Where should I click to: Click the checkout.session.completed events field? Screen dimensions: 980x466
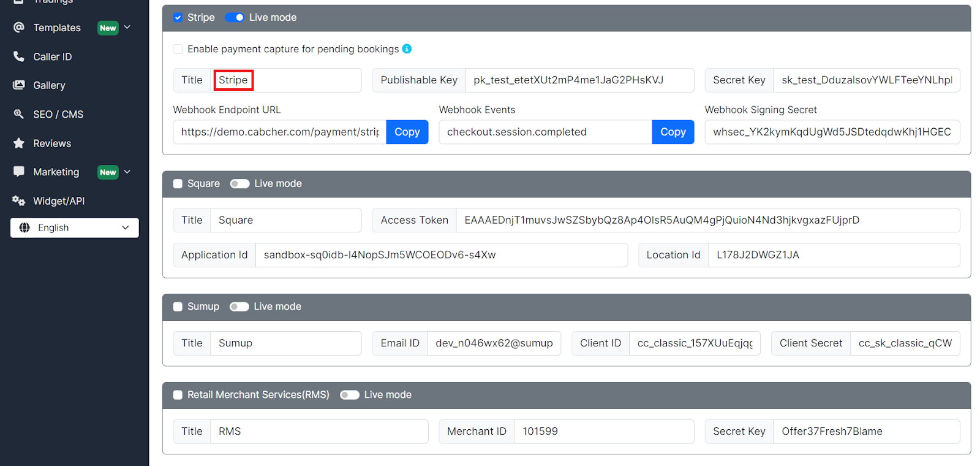pos(546,132)
